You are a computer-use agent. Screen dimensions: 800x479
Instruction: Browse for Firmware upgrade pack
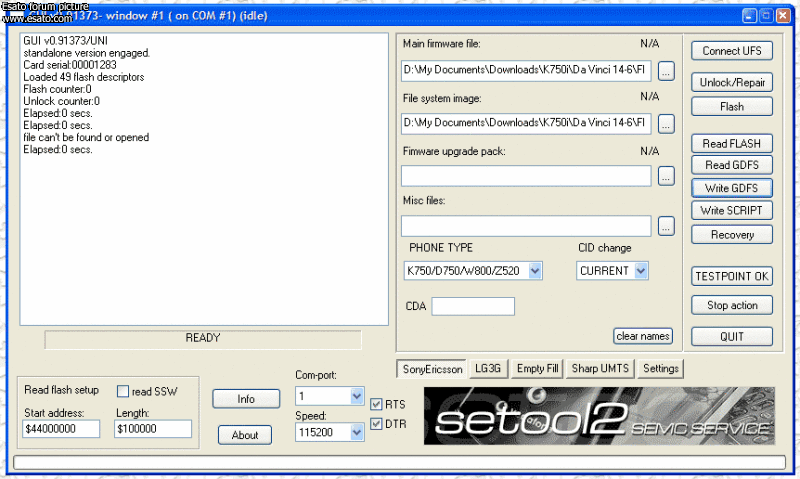click(x=666, y=176)
